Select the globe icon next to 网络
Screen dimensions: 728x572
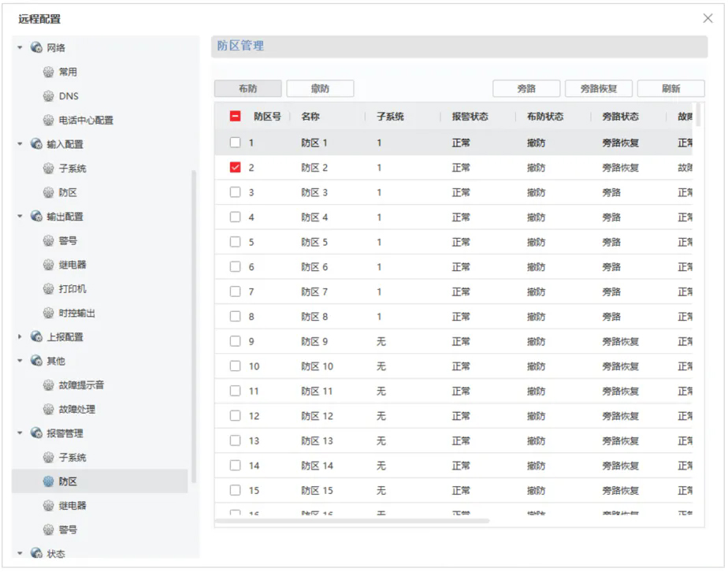click(36, 48)
